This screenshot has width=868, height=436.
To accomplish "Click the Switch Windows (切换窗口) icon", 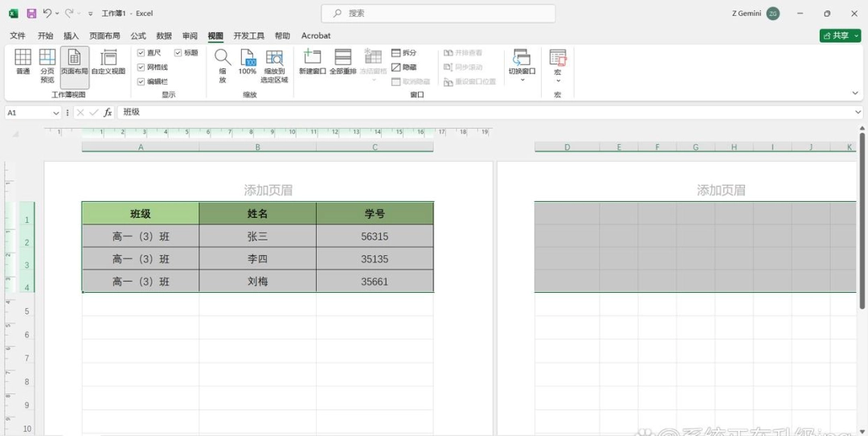I will pos(522,58).
